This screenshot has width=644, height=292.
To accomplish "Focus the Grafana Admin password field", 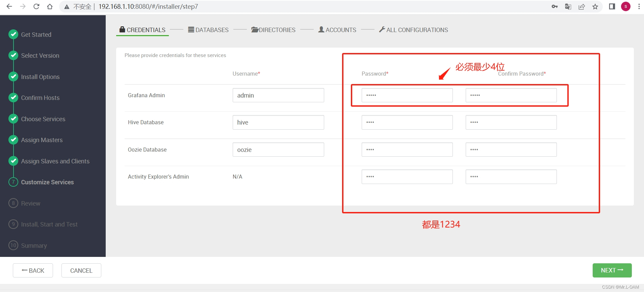I will coord(407,95).
